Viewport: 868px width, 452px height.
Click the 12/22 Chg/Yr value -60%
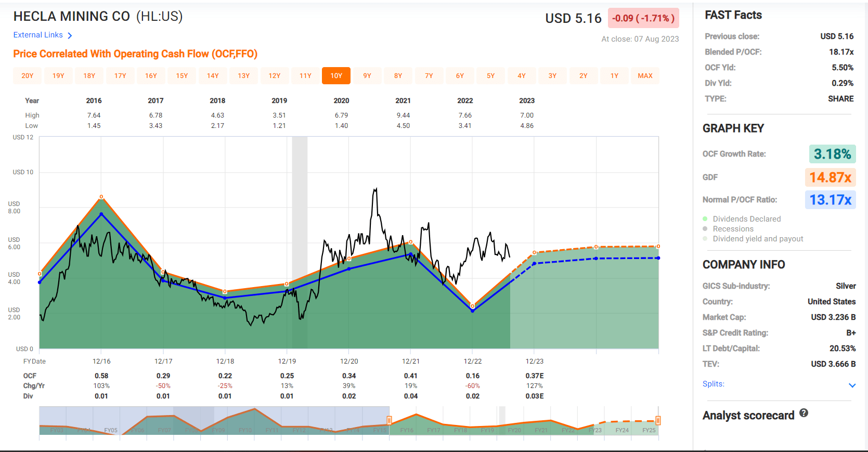tap(473, 386)
